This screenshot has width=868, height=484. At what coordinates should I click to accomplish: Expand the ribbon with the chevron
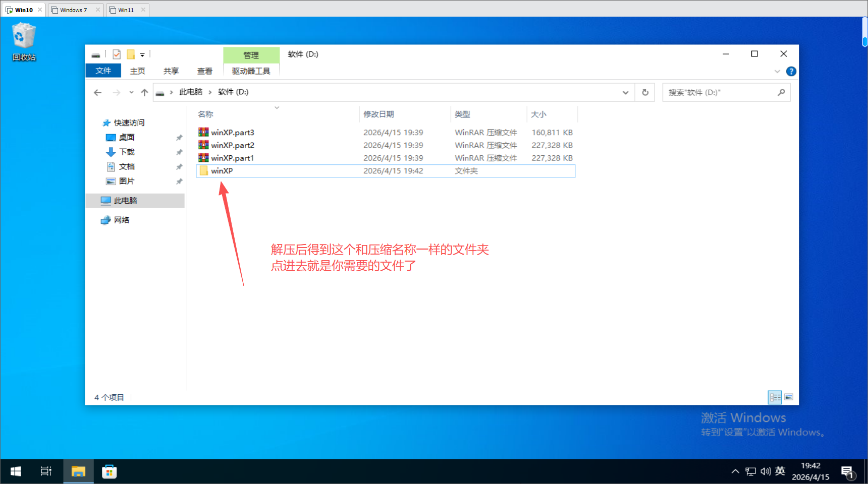click(x=777, y=71)
